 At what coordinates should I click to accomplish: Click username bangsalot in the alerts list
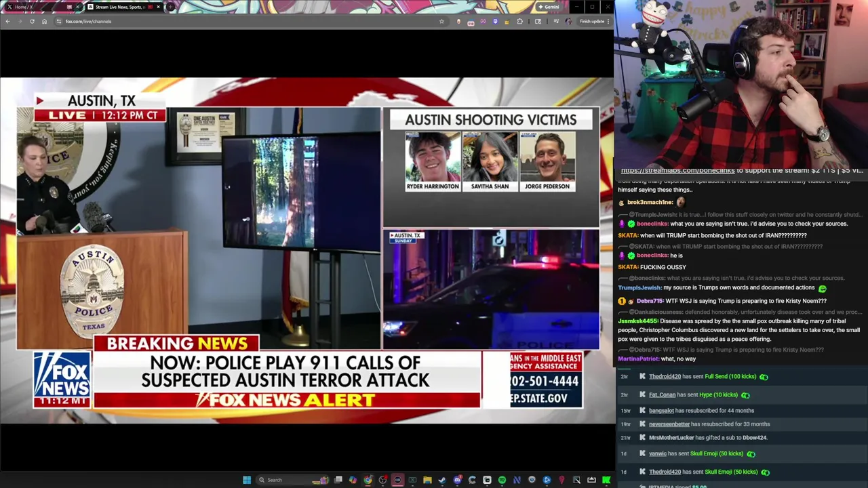(661, 411)
